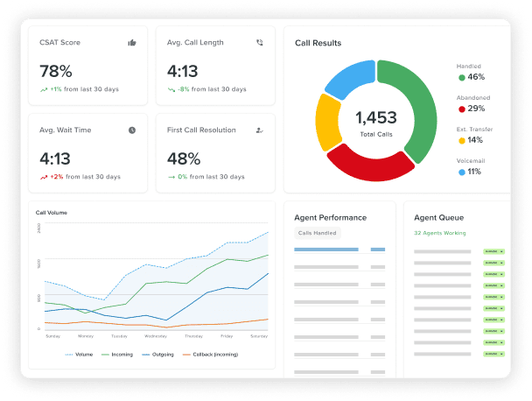
Task: Click the downward trend arrow under Avg. Call Length
Action: coord(171,89)
